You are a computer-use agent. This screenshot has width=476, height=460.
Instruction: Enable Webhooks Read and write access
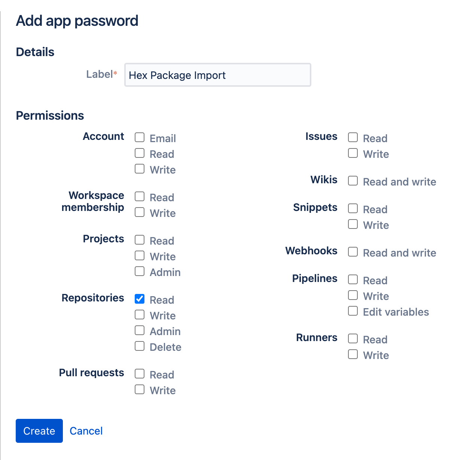(x=353, y=252)
